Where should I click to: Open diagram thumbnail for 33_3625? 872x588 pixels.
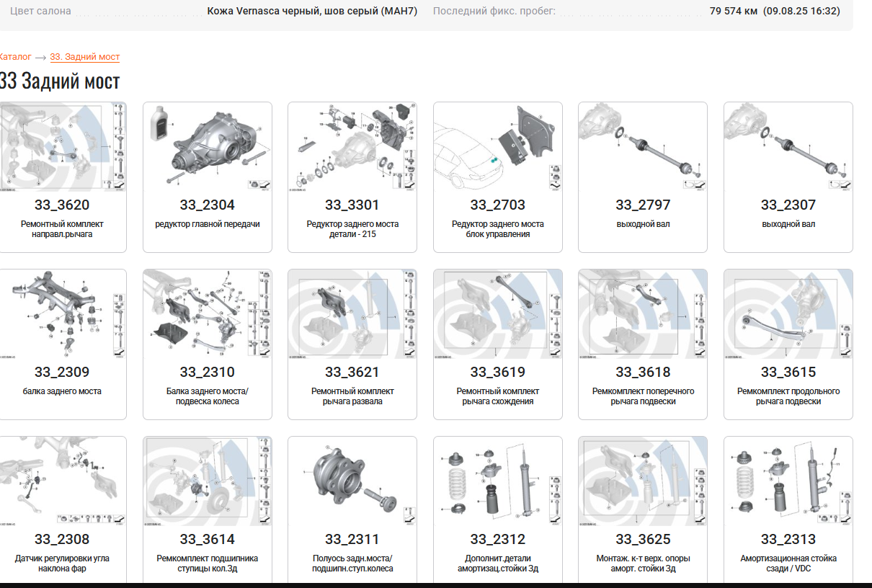(x=643, y=482)
